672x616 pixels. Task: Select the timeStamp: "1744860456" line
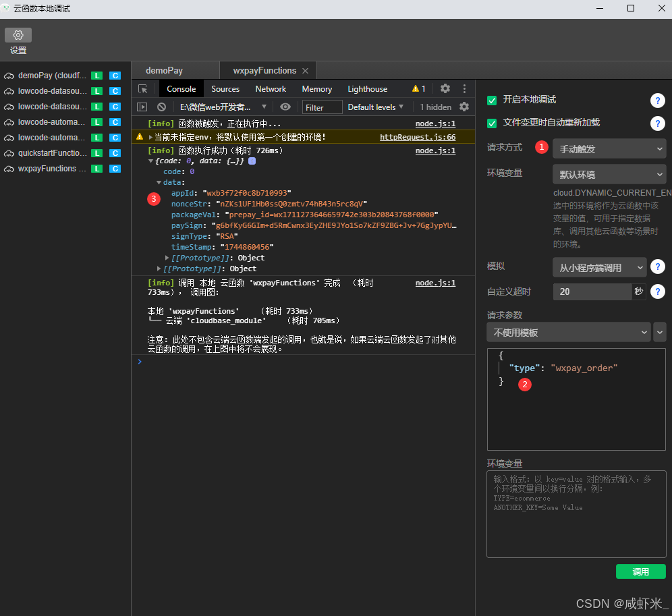click(x=222, y=247)
